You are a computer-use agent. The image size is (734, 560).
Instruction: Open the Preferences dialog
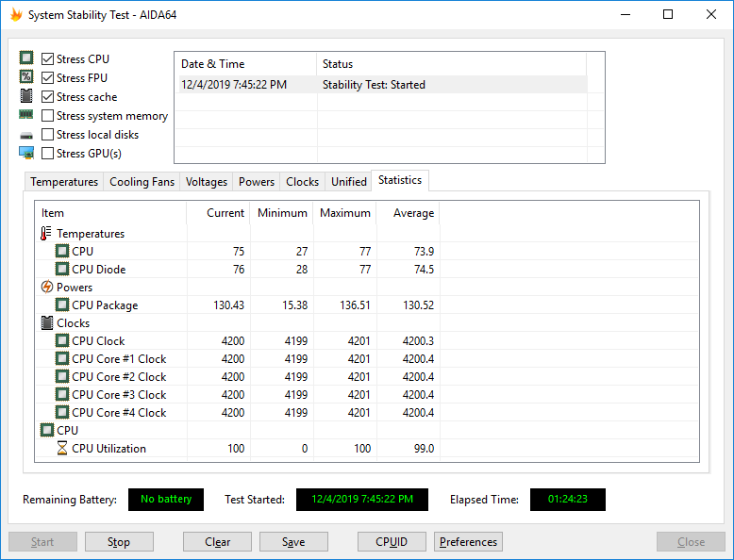(468, 542)
